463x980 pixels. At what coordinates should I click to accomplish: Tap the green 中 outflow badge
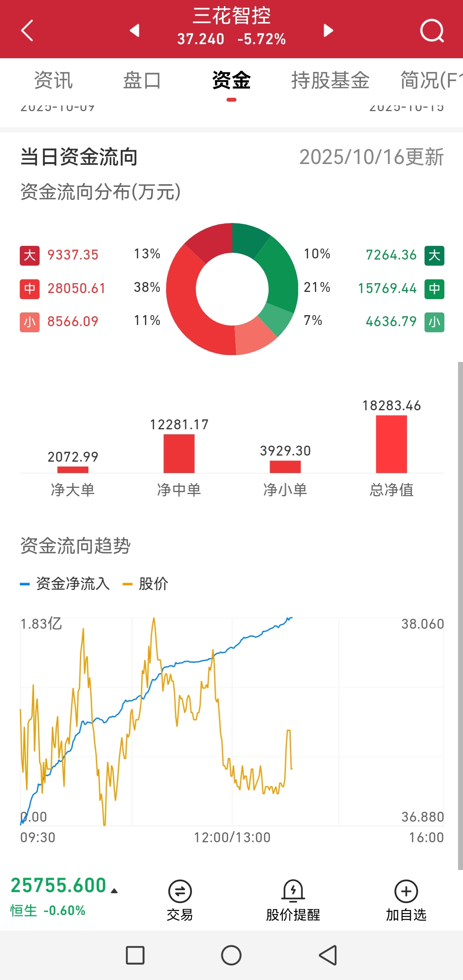click(434, 289)
